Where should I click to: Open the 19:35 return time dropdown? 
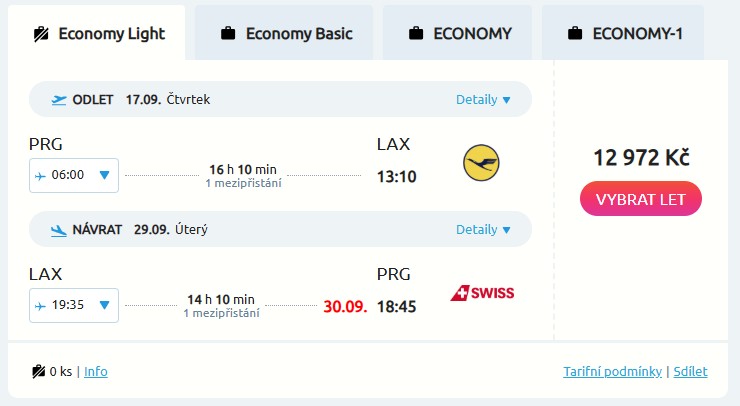point(75,305)
